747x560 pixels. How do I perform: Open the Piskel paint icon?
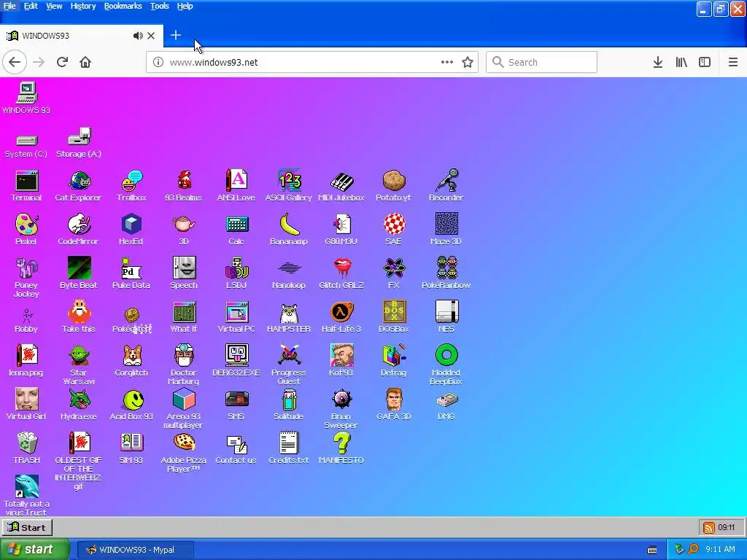[26, 230]
